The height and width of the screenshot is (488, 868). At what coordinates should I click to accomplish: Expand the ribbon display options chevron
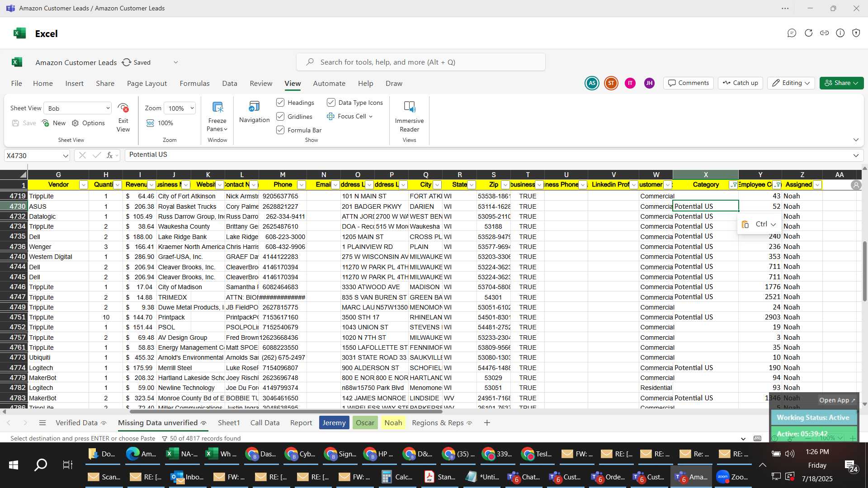pyautogui.click(x=856, y=140)
